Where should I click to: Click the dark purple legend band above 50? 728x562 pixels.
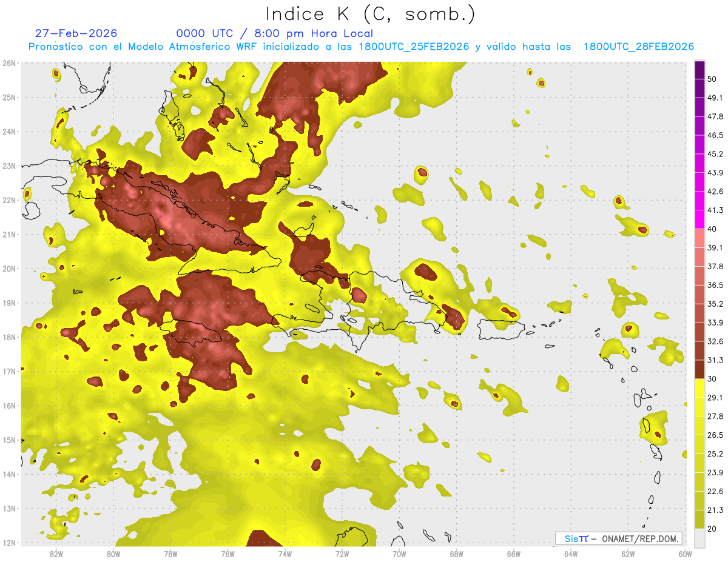(699, 70)
